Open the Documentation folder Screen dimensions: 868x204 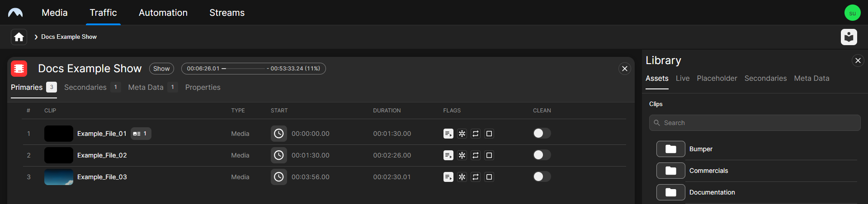671,192
